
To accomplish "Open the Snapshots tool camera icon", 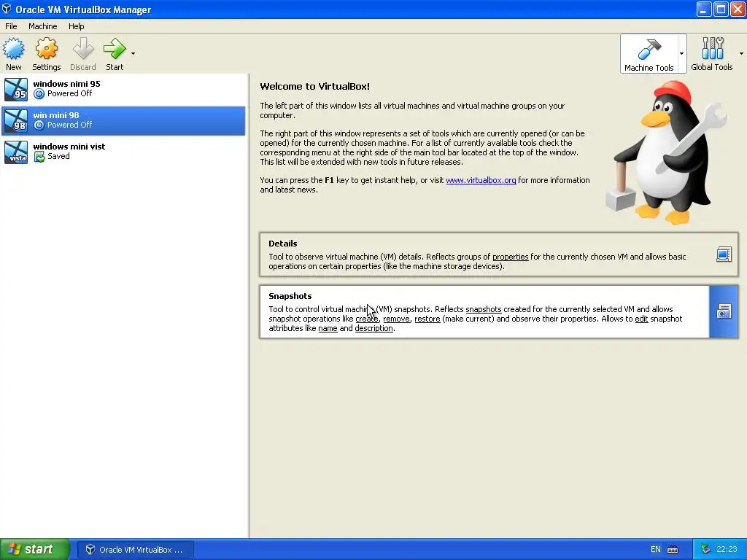I will 724,311.
